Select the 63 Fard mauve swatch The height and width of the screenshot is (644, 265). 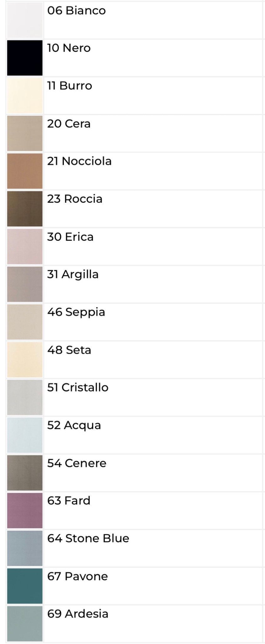[x=25, y=511]
